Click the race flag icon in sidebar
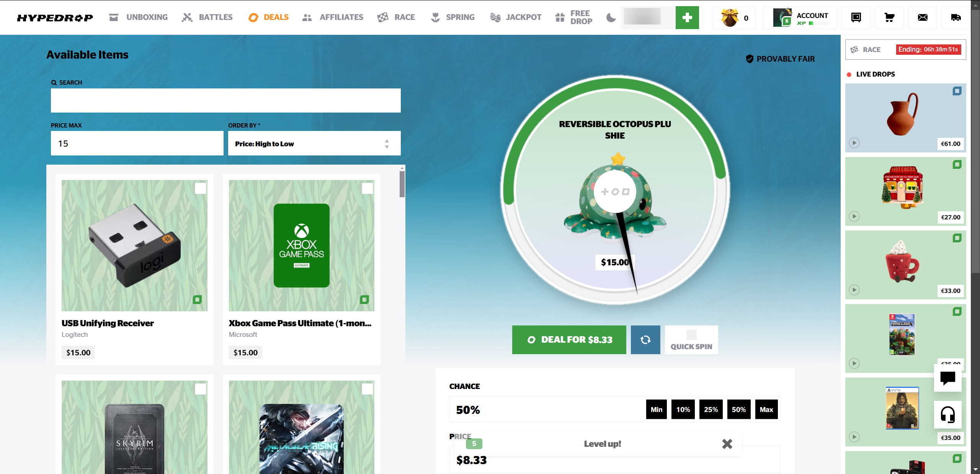Viewport: 980px width, 474px height. tap(854, 50)
